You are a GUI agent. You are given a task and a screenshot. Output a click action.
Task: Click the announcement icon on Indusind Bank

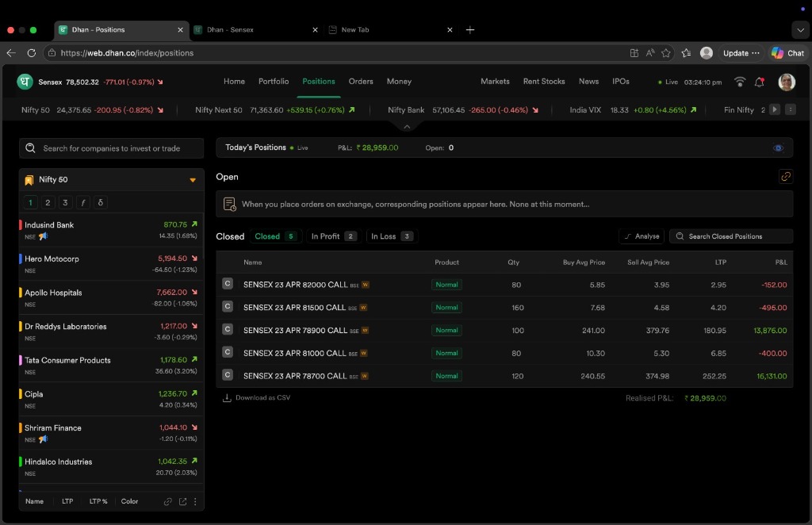[x=44, y=236]
